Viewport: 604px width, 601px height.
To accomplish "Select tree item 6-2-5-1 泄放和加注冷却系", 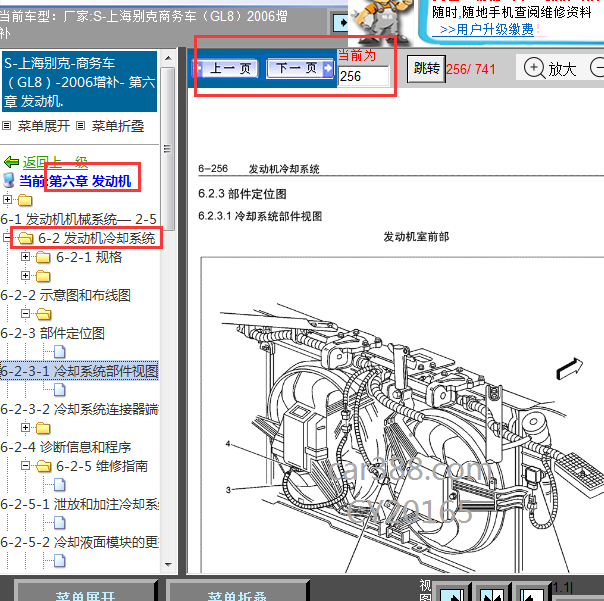I will click(79, 504).
